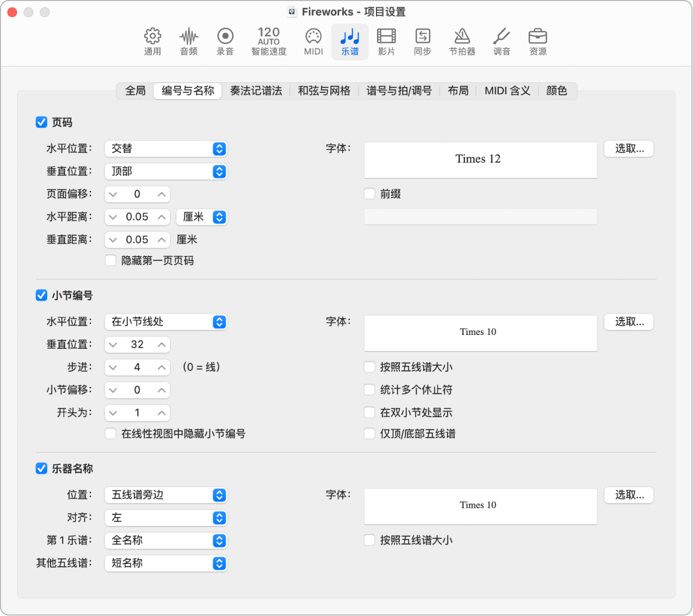The height and width of the screenshot is (616, 693).
Task: Open the 水平位置 dropdown showing 交替
Action: pyautogui.click(x=165, y=148)
